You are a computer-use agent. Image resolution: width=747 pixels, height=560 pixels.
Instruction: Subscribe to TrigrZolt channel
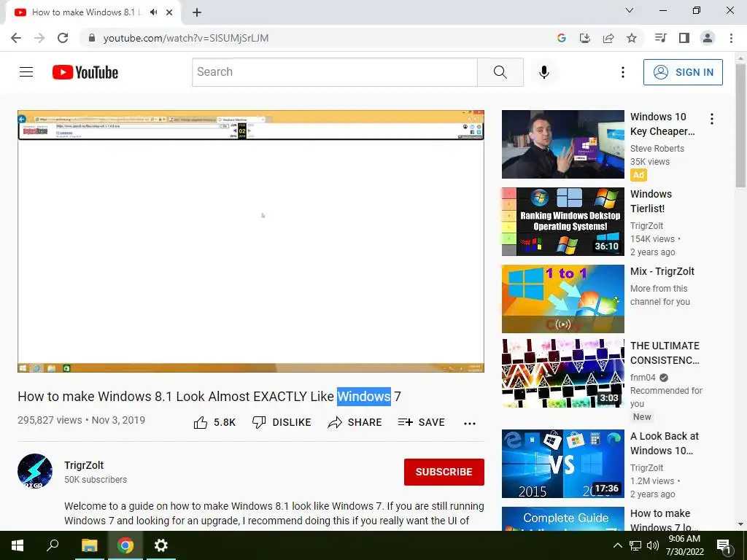point(444,472)
